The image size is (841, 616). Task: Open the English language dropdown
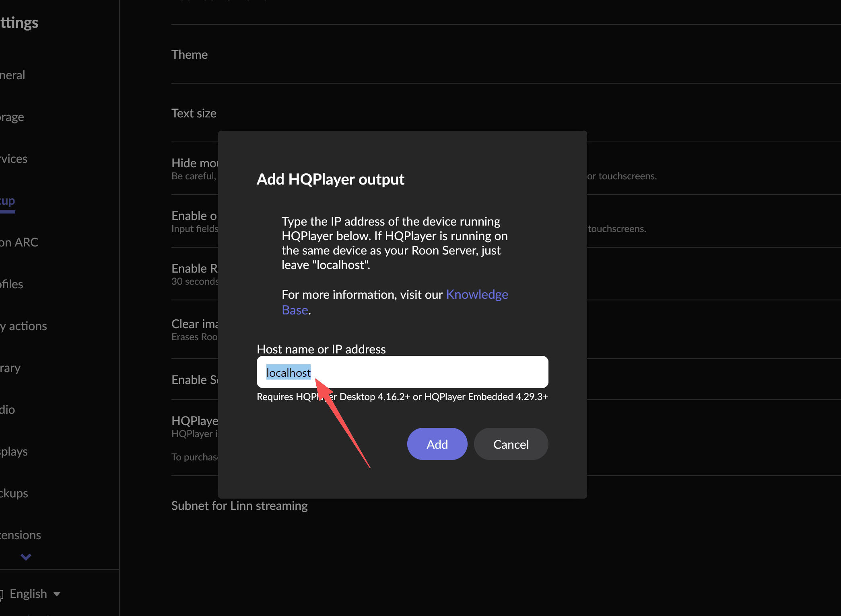[35, 593]
